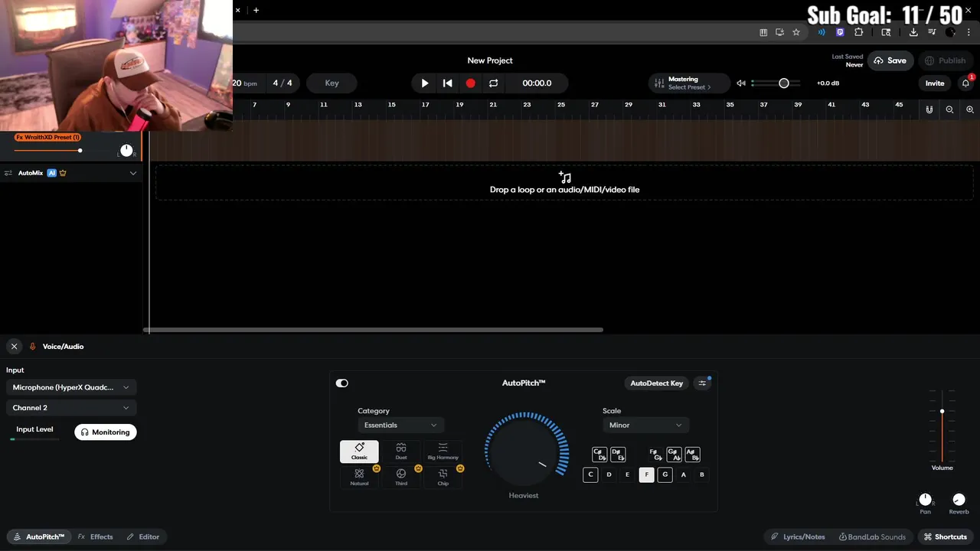Toggle the snap magnet icon
The height and width of the screenshot is (551, 980).
point(929,109)
